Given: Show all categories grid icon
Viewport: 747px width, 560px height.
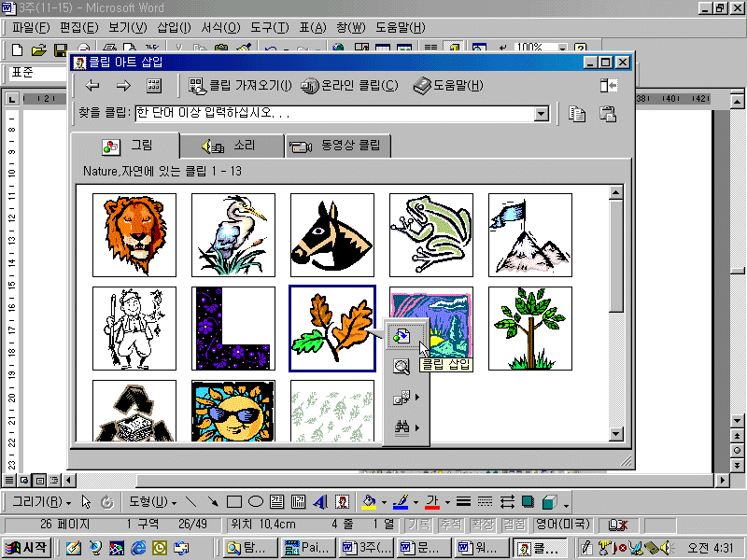Looking at the screenshot, I should (153, 86).
